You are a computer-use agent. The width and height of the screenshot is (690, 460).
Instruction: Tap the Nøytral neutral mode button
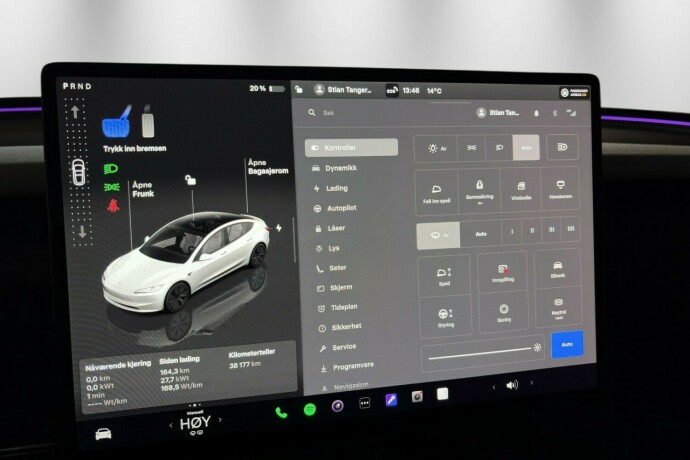558,307
